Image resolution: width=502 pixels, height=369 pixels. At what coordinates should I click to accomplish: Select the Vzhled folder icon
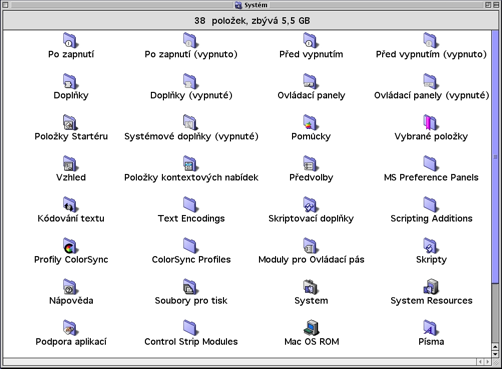pos(70,164)
